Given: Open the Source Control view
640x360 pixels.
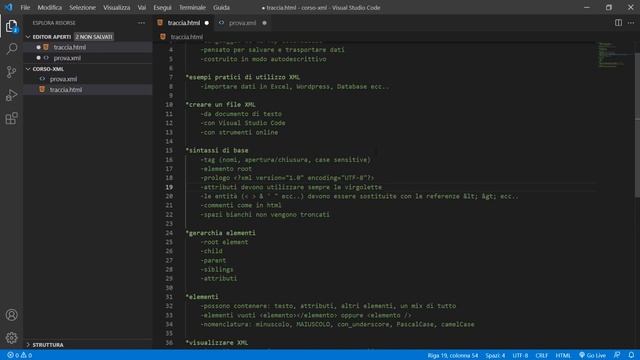Looking at the screenshot, I should click(11, 72).
